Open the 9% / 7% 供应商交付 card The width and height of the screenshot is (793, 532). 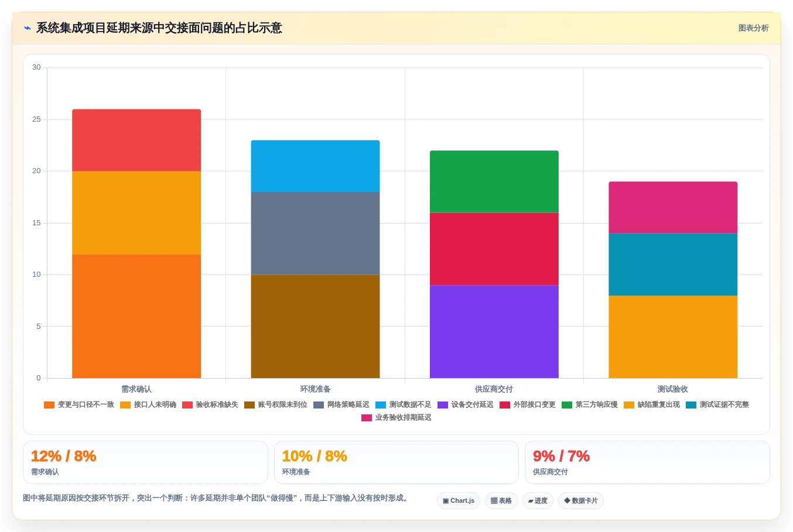click(647, 462)
